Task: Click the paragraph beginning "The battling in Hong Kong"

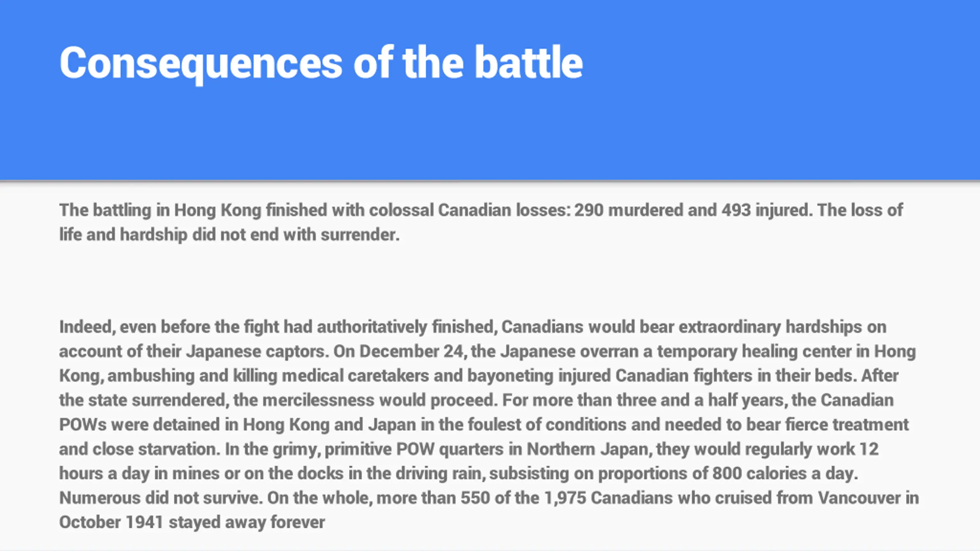Action: (481, 222)
